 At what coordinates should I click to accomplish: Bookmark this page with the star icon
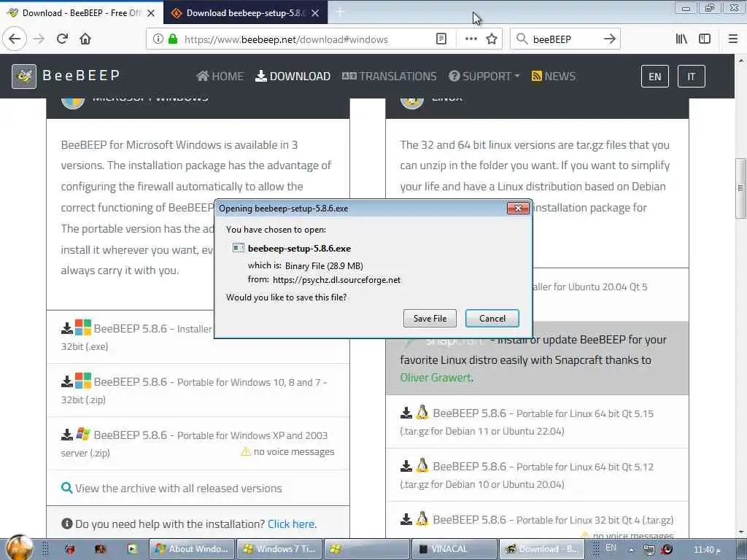point(492,39)
